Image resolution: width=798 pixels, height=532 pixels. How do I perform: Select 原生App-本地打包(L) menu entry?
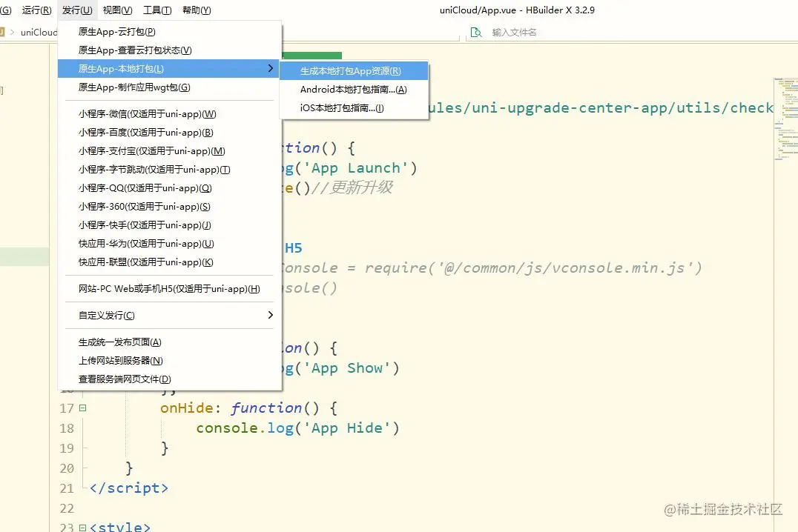pos(170,69)
